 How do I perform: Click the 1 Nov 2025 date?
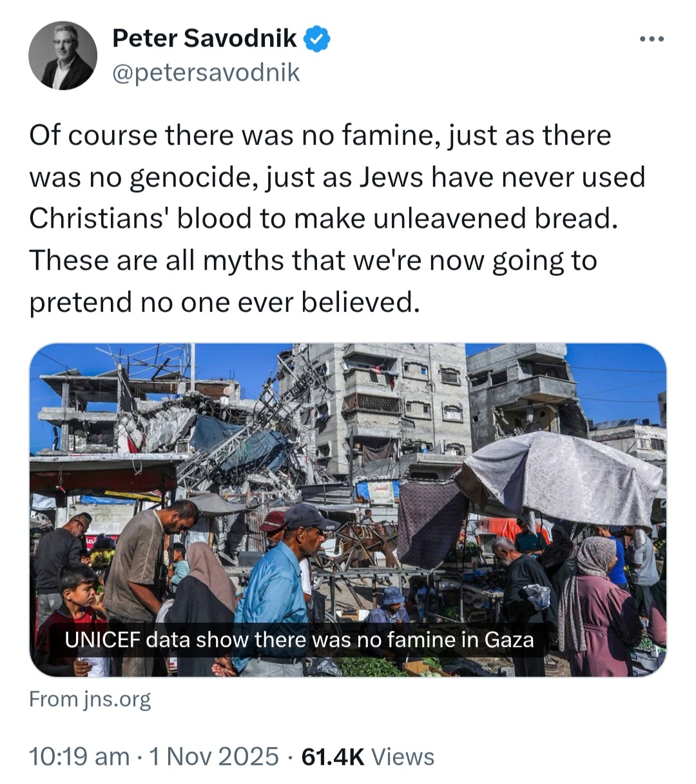click(214, 756)
